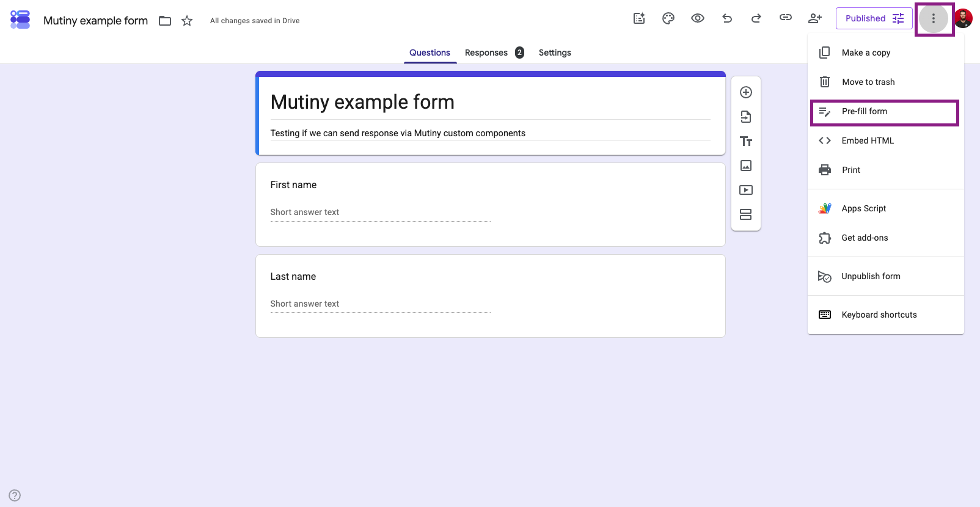Switch to the Responses tab
Image resolution: width=980 pixels, height=507 pixels.
[x=494, y=53]
